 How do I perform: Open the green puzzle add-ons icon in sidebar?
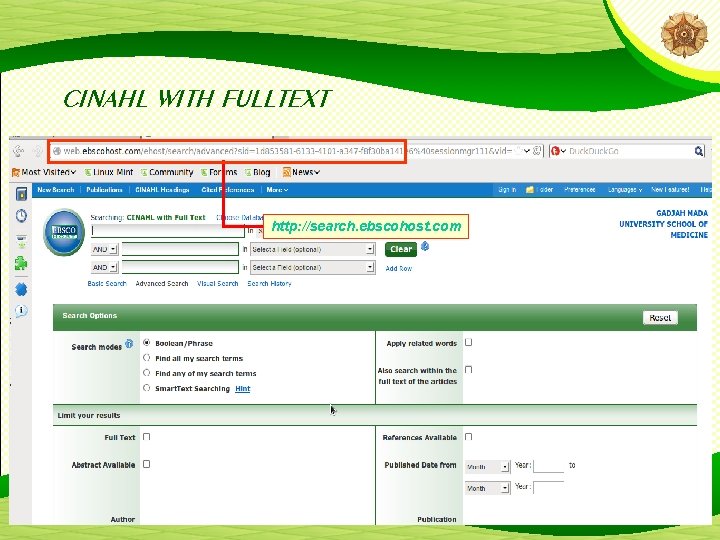[x=21, y=263]
